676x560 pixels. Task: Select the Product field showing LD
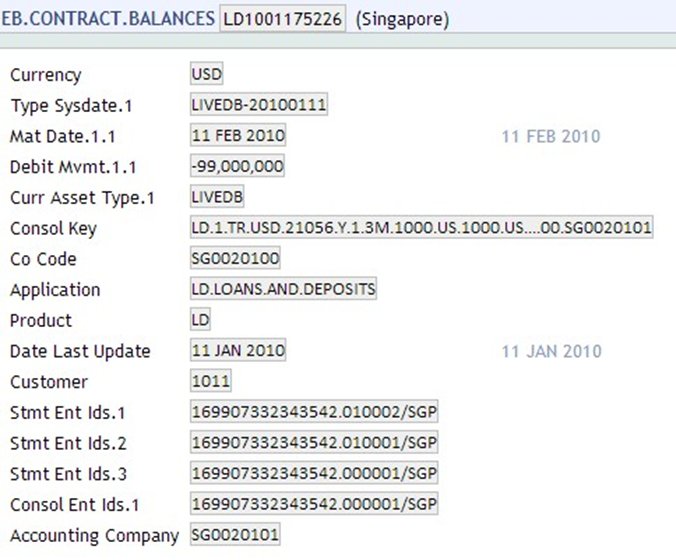(x=201, y=320)
